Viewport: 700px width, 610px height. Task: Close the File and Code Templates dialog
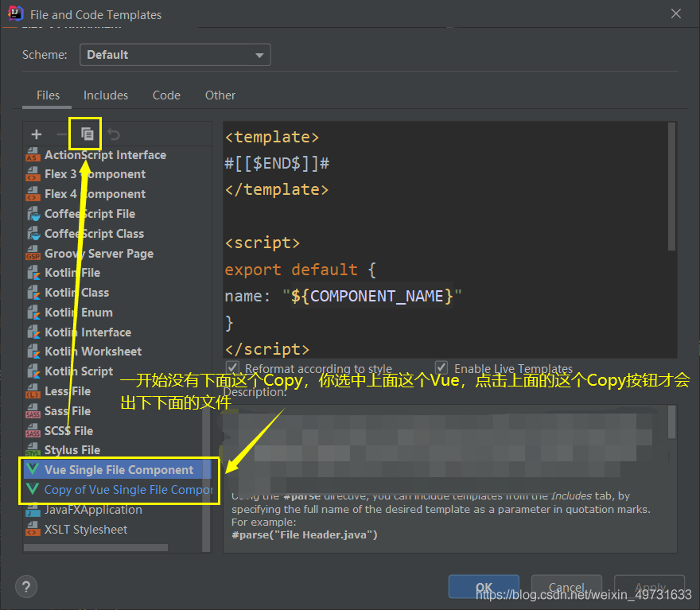coord(676,14)
